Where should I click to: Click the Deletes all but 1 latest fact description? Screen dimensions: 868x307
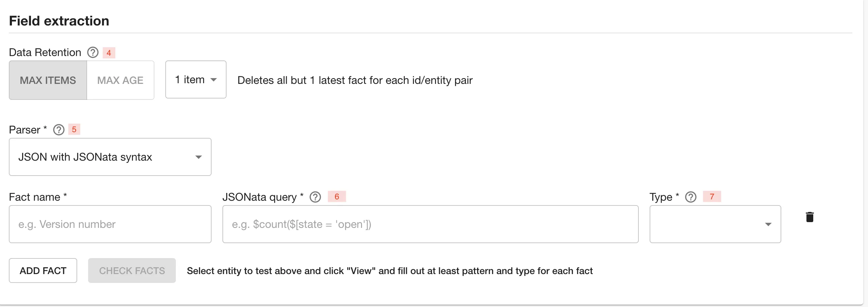click(355, 80)
